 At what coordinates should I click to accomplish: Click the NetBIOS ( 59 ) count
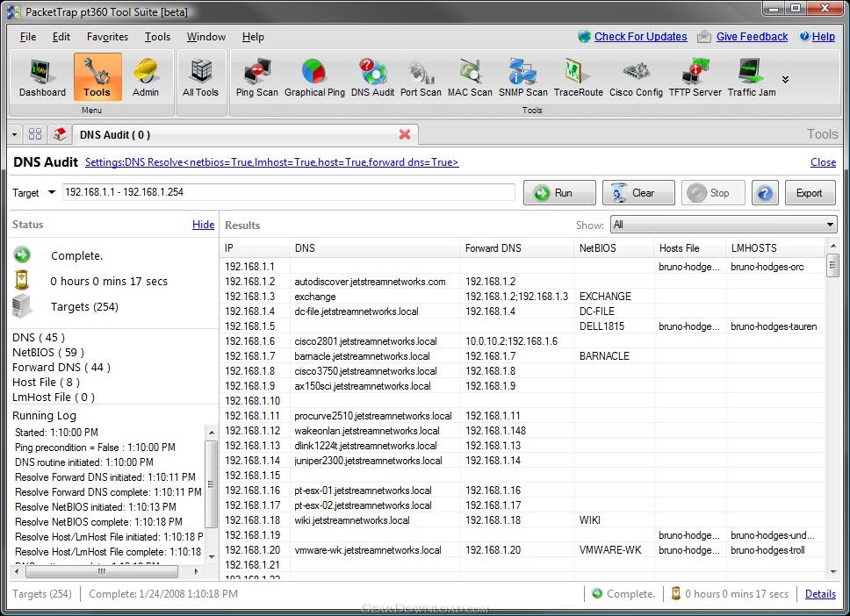(x=48, y=352)
